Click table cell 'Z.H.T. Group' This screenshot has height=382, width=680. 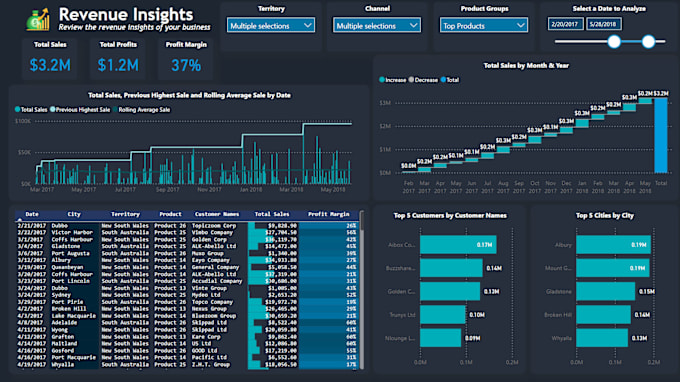pos(211,364)
